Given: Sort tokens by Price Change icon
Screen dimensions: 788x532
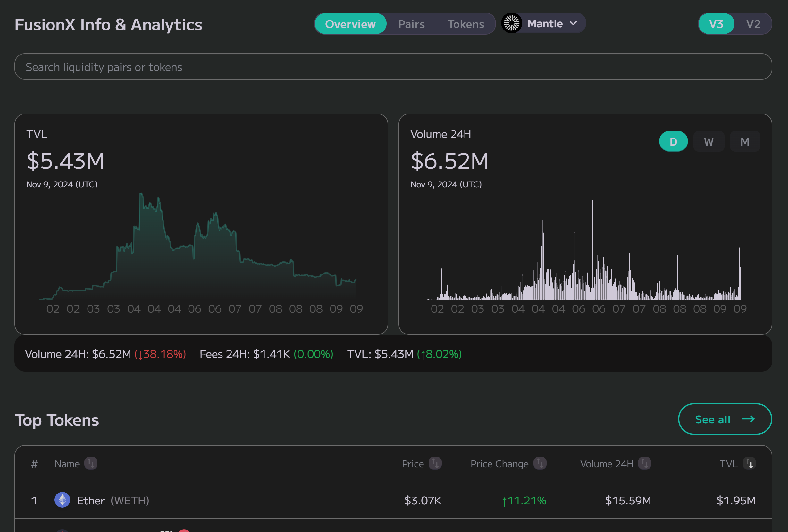Looking at the screenshot, I should click(x=540, y=463).
